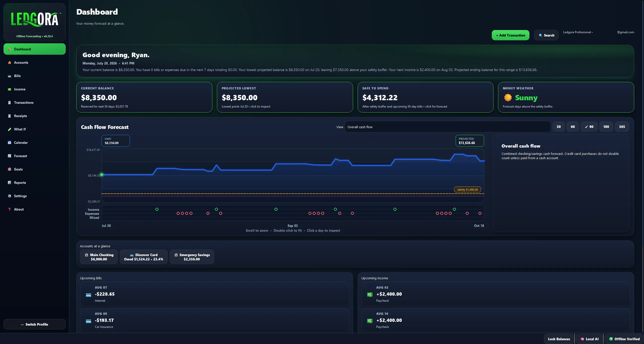Click the cash icon beside Aug 16 Paycheck

pos(370,321)
